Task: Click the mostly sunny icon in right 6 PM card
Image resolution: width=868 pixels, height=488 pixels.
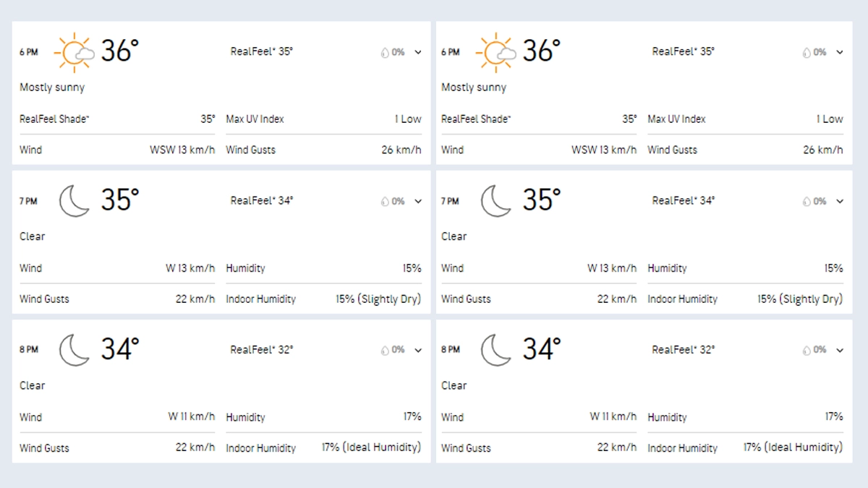Action: point(498,52)
